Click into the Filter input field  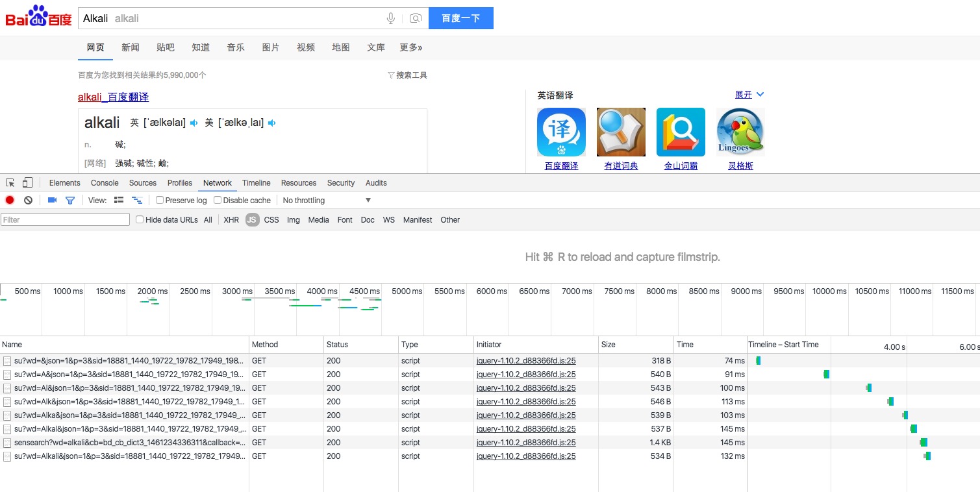tap(65, 220)
